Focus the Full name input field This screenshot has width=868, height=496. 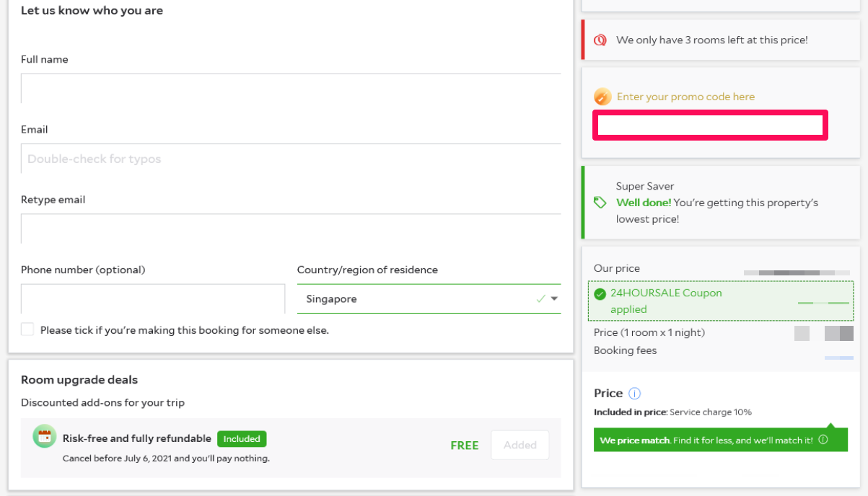pyautogui.click(x=290, y=89)
